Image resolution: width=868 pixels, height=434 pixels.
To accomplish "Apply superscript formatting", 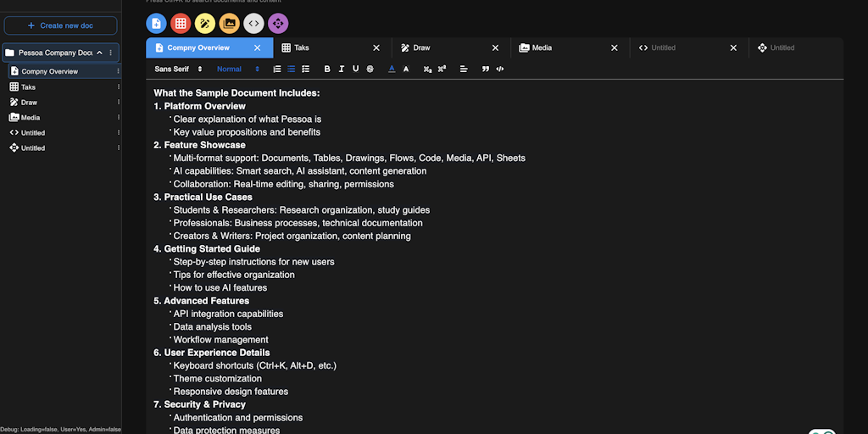I will pos(442,70).
